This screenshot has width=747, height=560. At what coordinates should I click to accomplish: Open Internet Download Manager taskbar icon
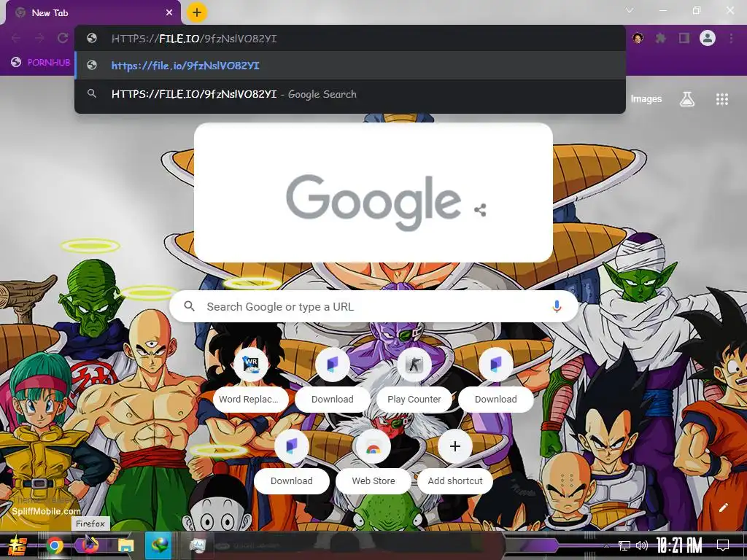pos(159,545)
